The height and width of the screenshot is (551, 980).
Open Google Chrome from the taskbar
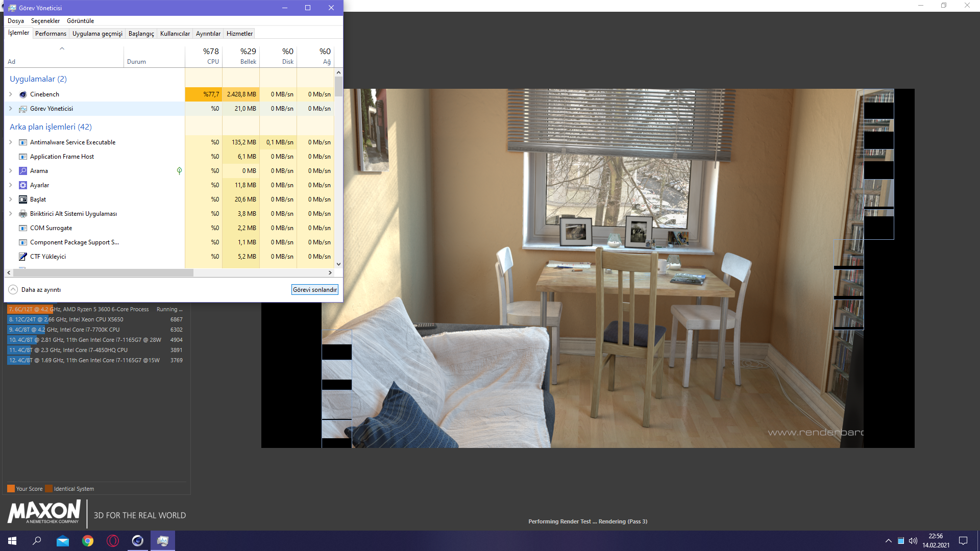point(88,541)
